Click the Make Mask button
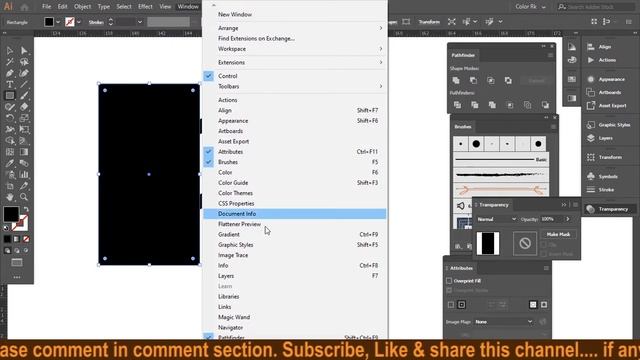 (558, 234)
